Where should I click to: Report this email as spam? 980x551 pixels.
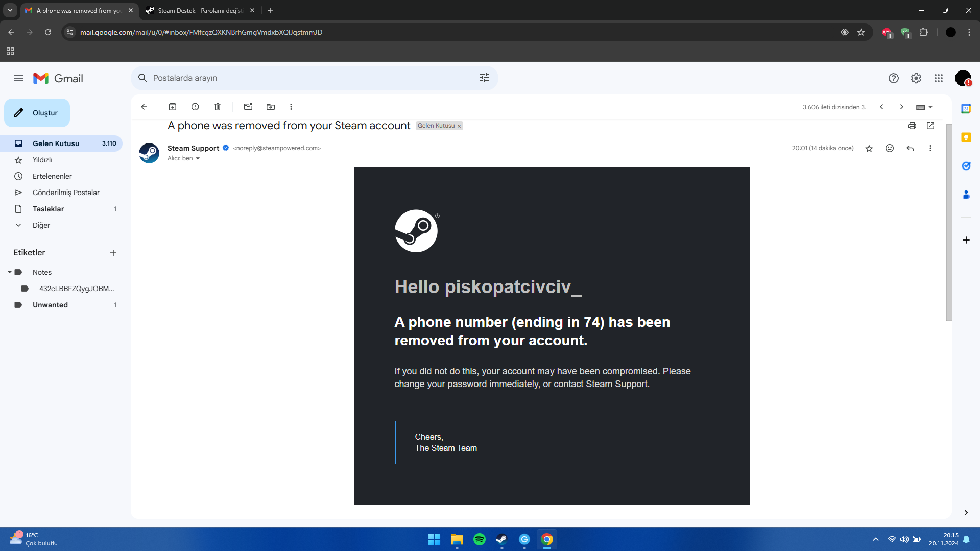click(195, 107)
